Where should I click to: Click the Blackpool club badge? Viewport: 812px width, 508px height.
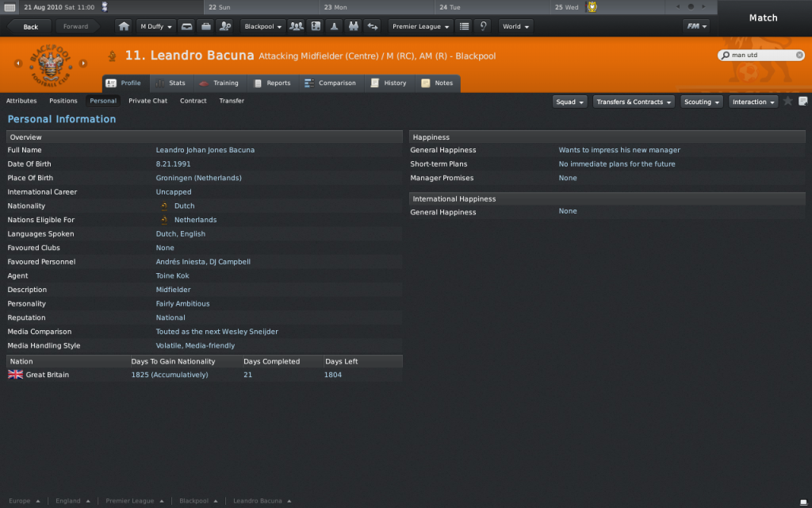click(50, 65)
